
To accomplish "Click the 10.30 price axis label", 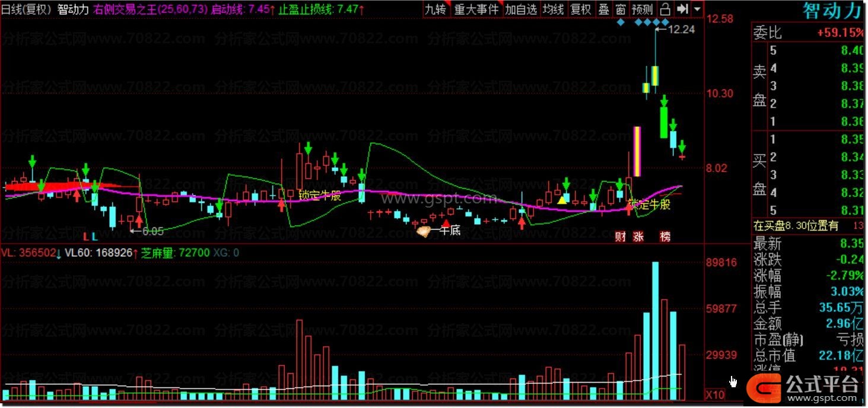I will [x=720, y=94].
